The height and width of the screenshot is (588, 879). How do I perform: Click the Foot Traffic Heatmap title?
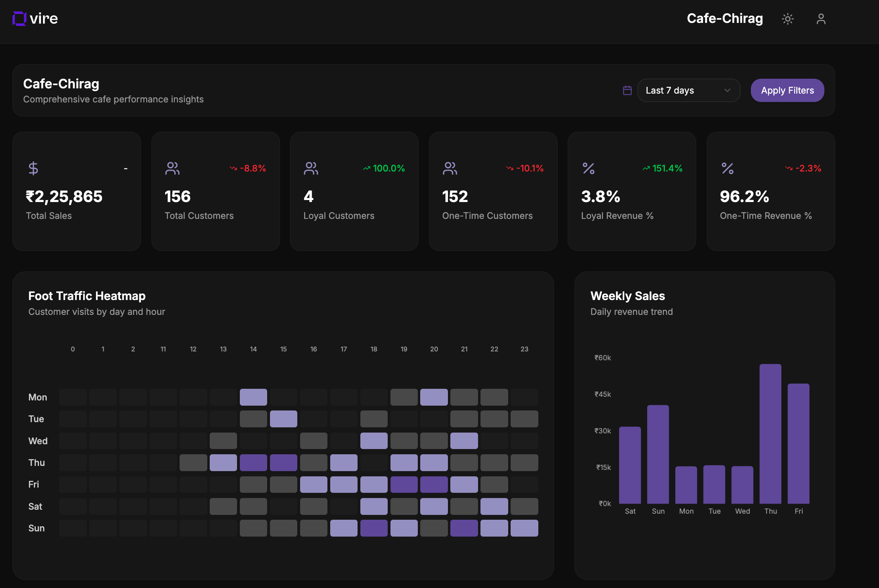tap(87, 296)
